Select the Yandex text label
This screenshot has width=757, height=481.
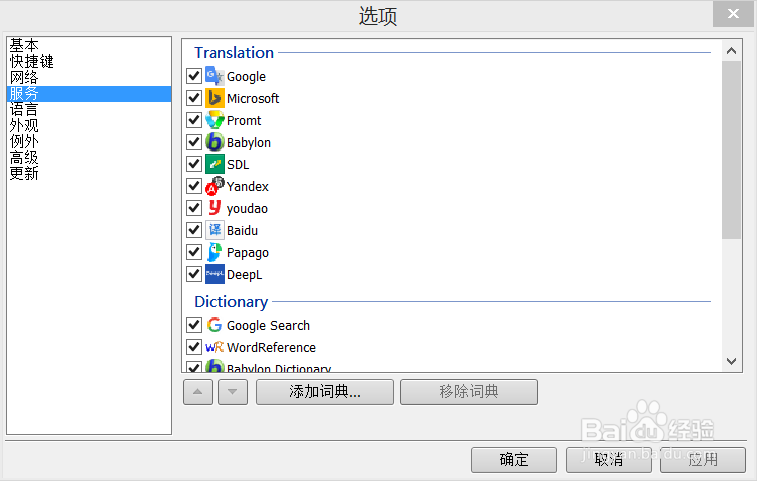(248, 186)
